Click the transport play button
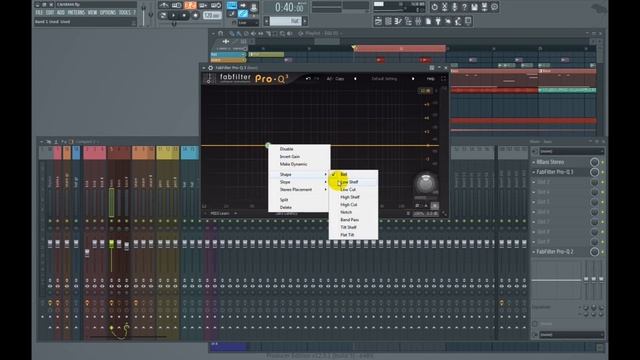 (173, 15)
